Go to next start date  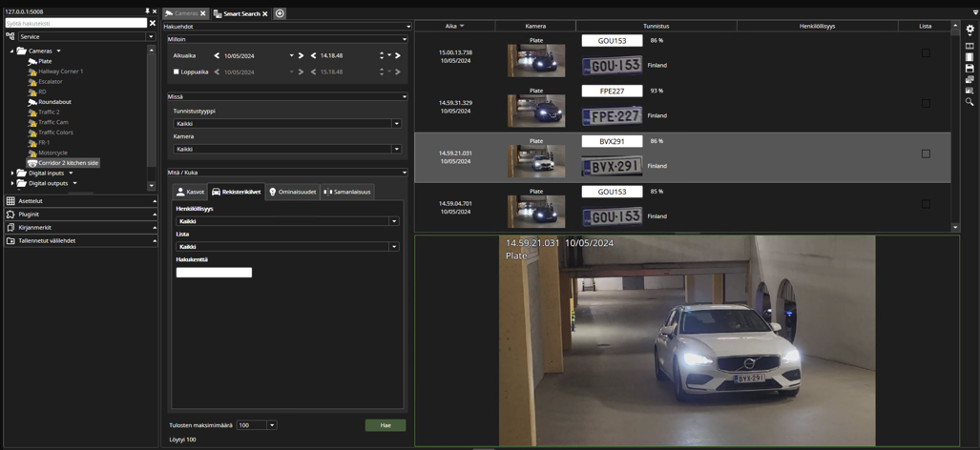coord(301,55)
